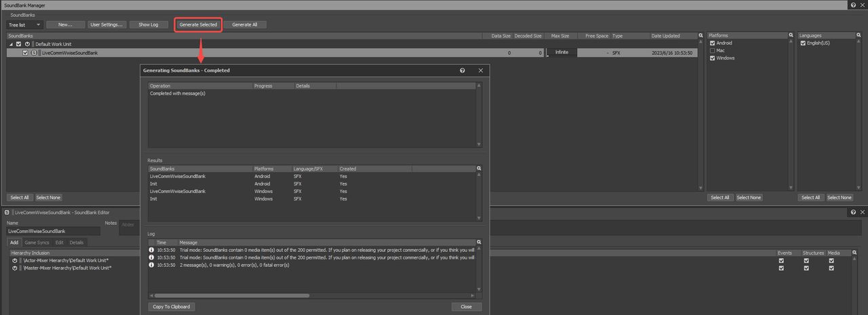The height and width of the screenshot is (315, 868).
Task: Click Select All under Languages
Action: click(x=810, y=198)
